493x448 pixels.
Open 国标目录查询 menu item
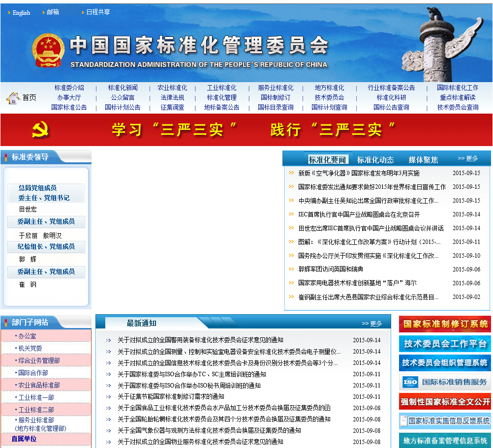pos(276,107)
